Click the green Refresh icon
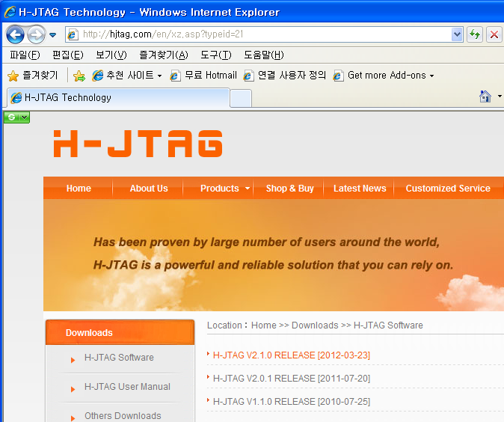The width and height of the screenshot is (504, 422). (x=475, y=34)
